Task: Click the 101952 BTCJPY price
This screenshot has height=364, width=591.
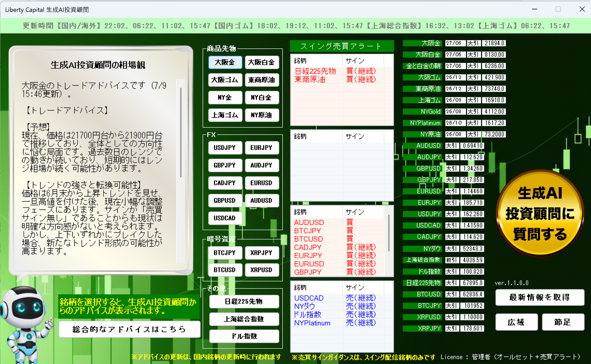Action: 472,306
